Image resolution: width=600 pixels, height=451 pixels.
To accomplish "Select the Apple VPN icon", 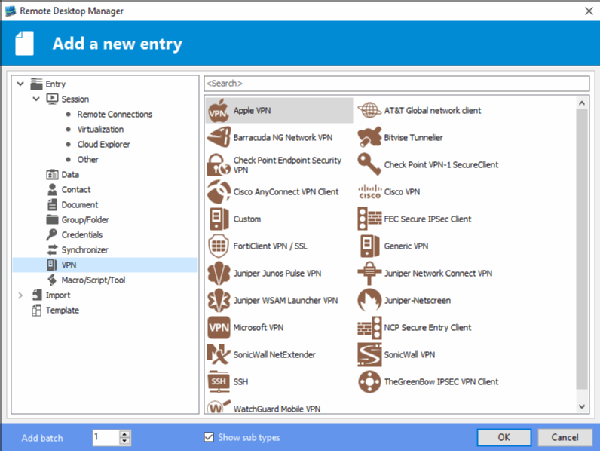I will [218, 111].
